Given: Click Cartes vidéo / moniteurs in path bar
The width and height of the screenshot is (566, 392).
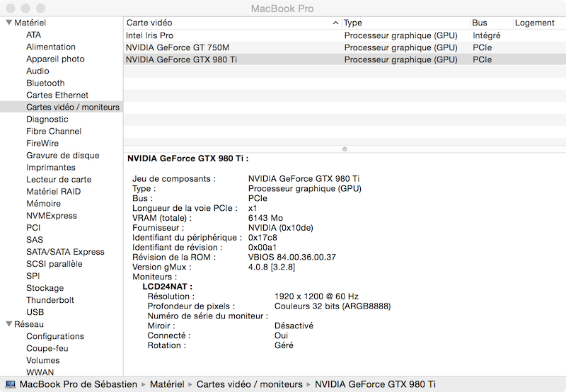Looking at the screenshot, I should pos(249,384).
